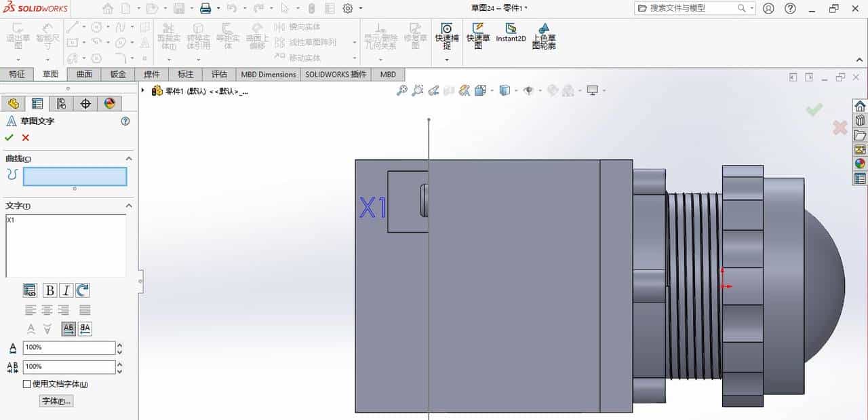Click the view orientation cube in the heads-up toolbar

click(505, 90)
